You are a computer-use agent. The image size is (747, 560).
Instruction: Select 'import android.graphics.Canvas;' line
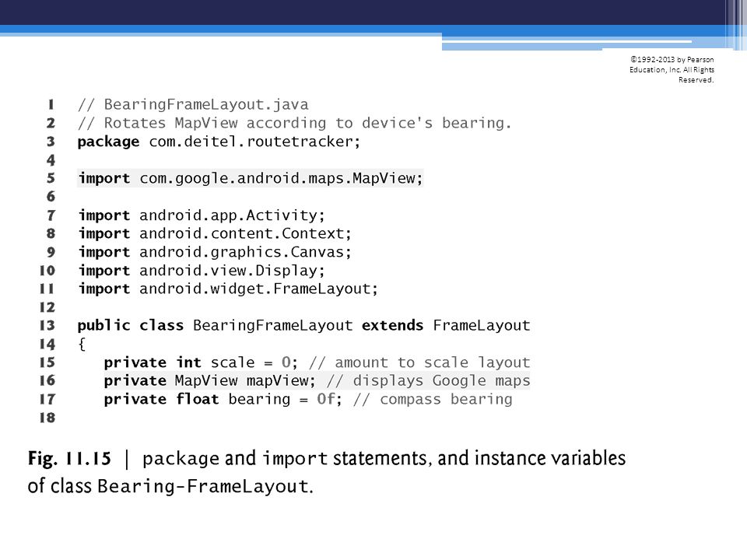215,252
